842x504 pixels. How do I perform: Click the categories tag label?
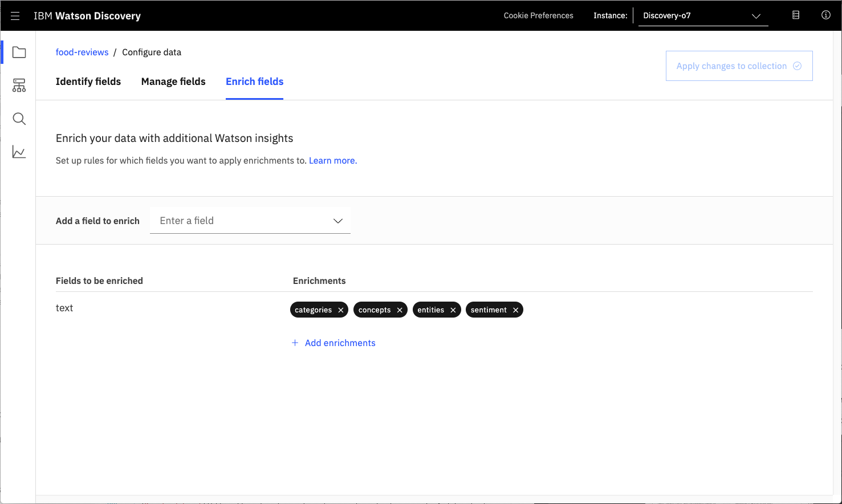(x=313, y=310)
